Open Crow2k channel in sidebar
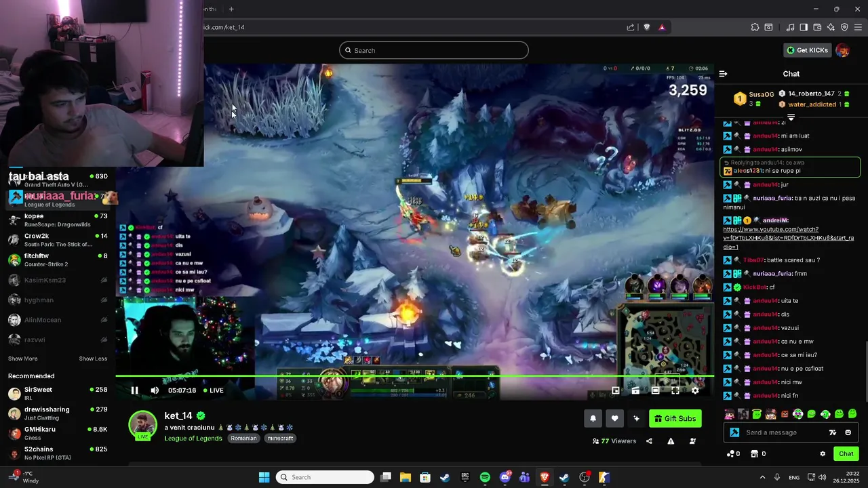The image size is (868, 488). tap(58, 240)
